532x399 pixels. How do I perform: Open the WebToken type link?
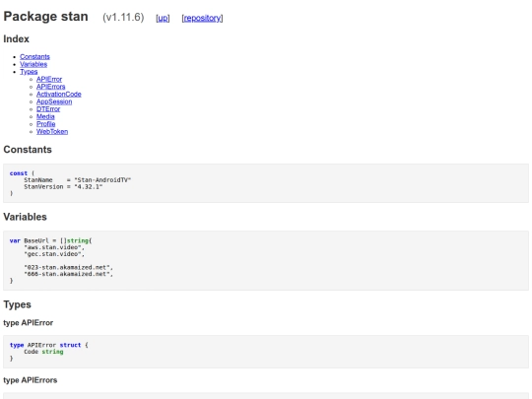[52, 131]
